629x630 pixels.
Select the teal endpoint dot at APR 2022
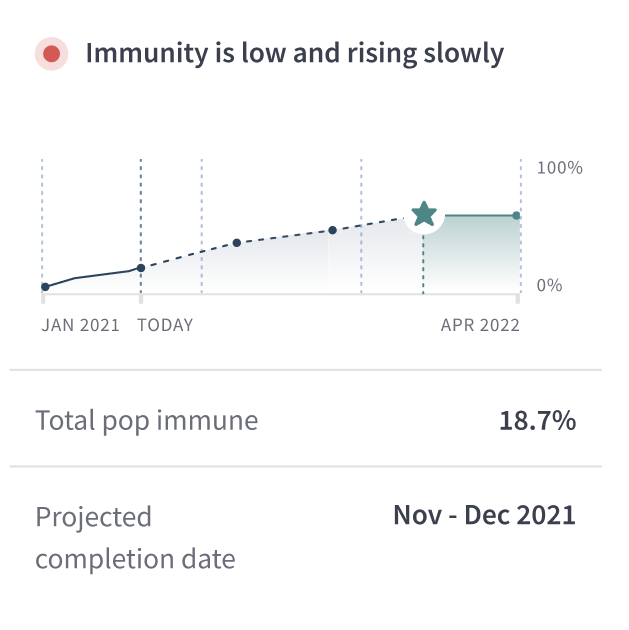[516, 216]
